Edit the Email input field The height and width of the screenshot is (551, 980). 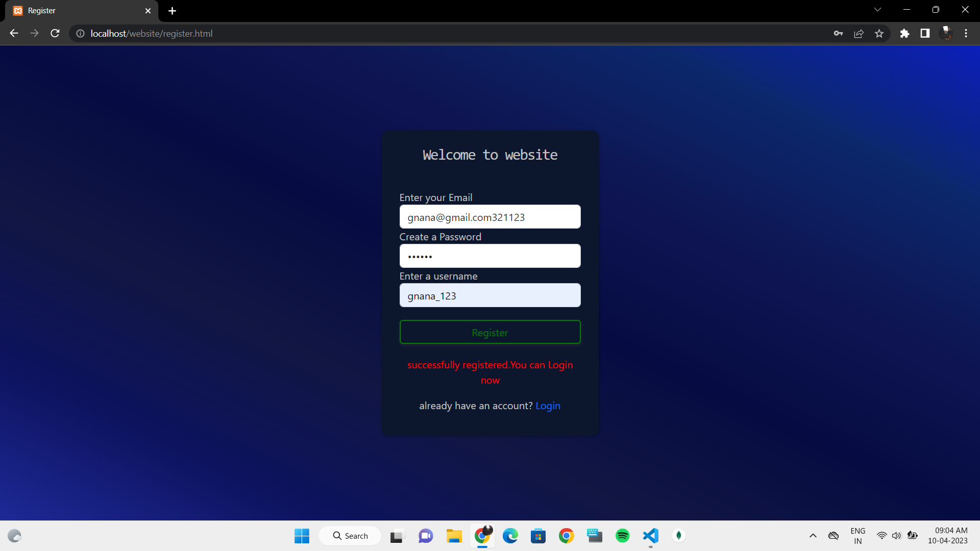pyautogui.click(x=490, y=217)
